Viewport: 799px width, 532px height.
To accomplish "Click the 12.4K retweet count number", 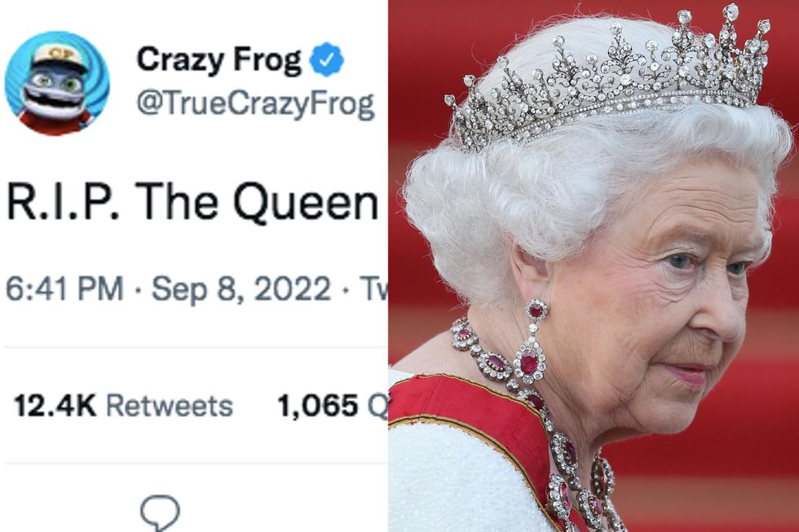I will pyautogui.click(x=54, y=405).
